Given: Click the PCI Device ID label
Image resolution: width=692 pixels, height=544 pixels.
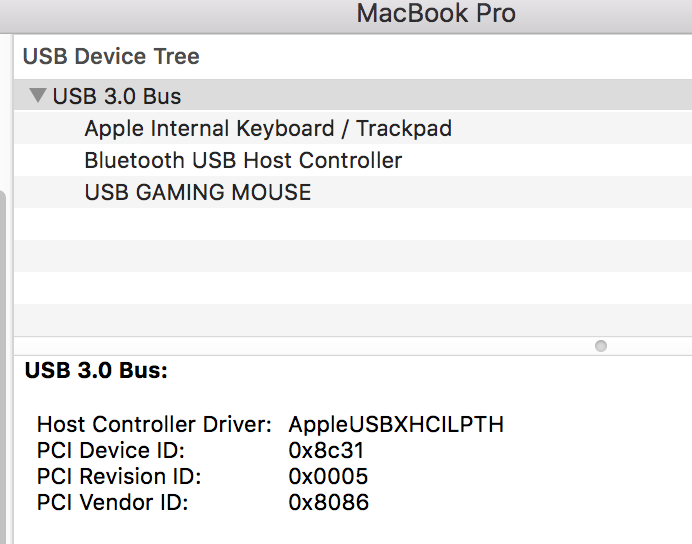Looking at the screenshot, I should (x=111, y=450).
